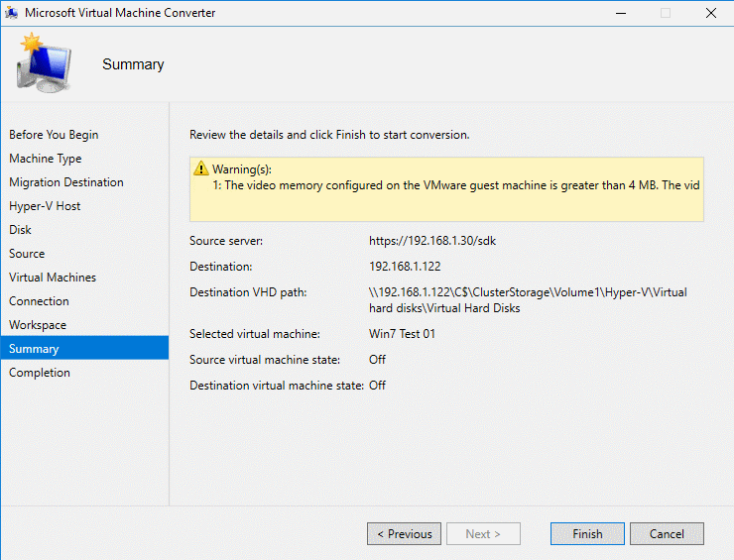Click the destination VHD path value
Screen dimensions: 734x560
[x=528, y=300]
